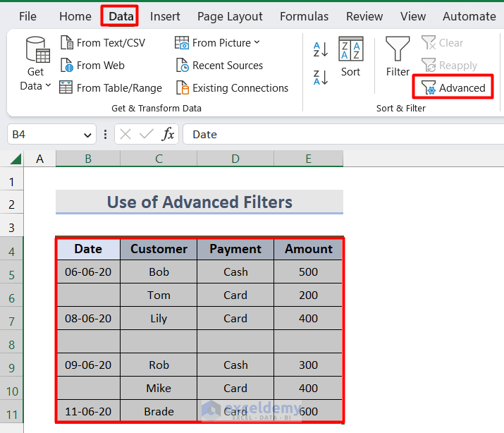This screenshot has height=433, width=504.
Task: Select column D header
Action: click(x=235, y=159)
